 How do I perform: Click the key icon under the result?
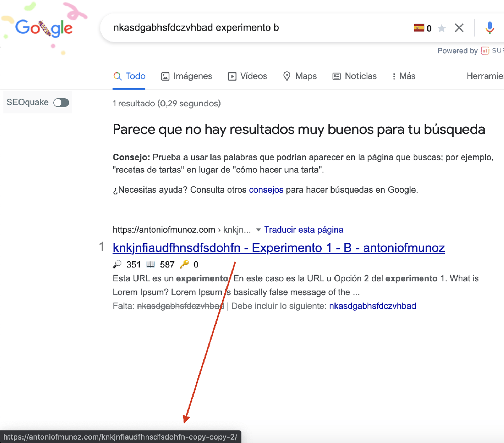click(x=184, y=265)
